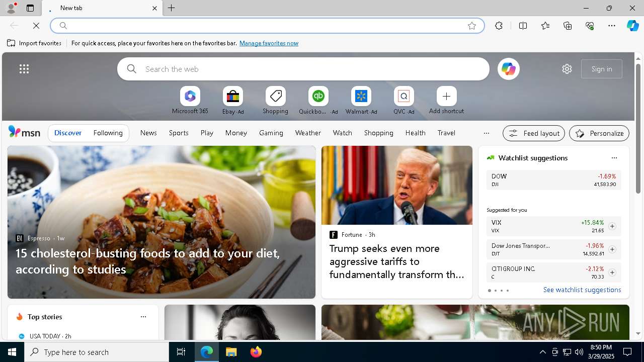This screenshot has height=362, width=644.
Task: Show hidden system tray icons
Action: point(542,352)
